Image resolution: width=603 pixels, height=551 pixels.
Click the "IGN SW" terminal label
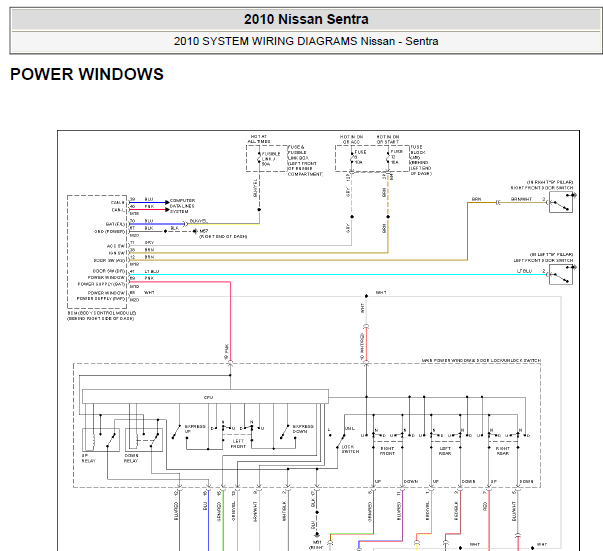pos(117,253)
